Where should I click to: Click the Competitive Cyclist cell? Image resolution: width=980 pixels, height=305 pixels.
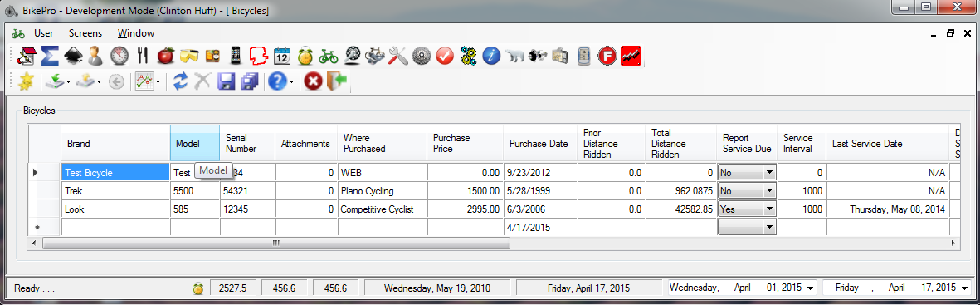pyautogui.click(x=382, y=209)
